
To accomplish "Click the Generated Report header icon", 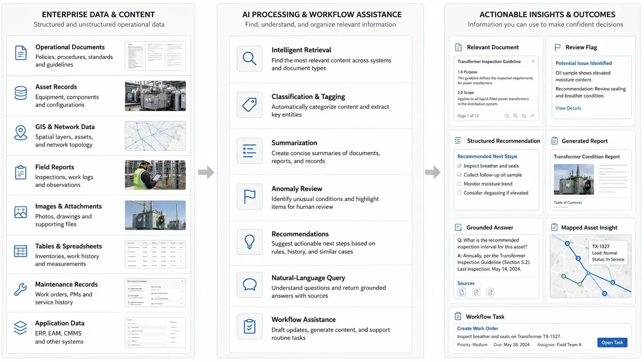I will 555,141.
